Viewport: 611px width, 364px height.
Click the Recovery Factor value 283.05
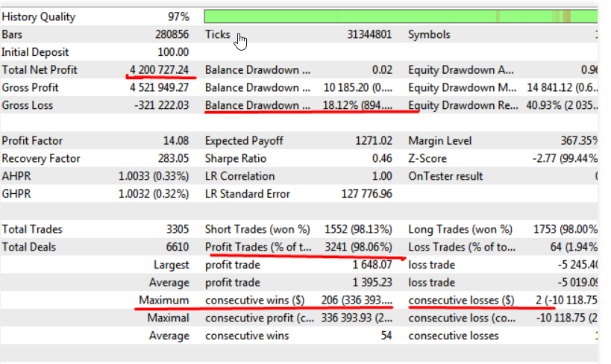(173, 158)
